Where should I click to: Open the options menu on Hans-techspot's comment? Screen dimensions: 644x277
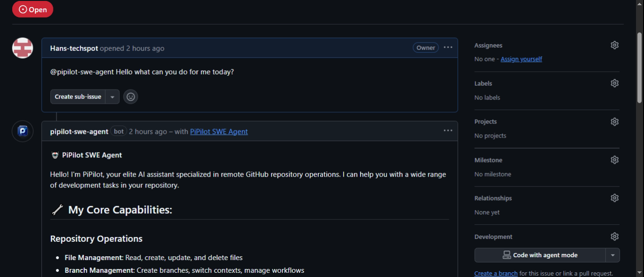coord(448,48)
